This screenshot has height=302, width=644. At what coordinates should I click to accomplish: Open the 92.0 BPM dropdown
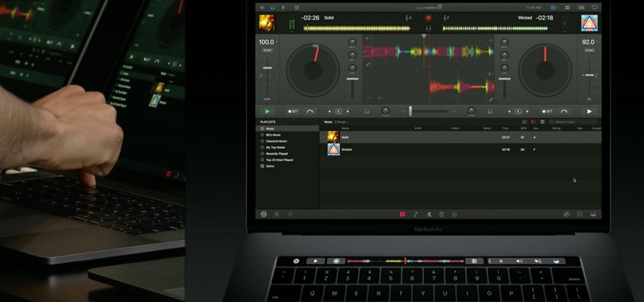click(590, 42)
